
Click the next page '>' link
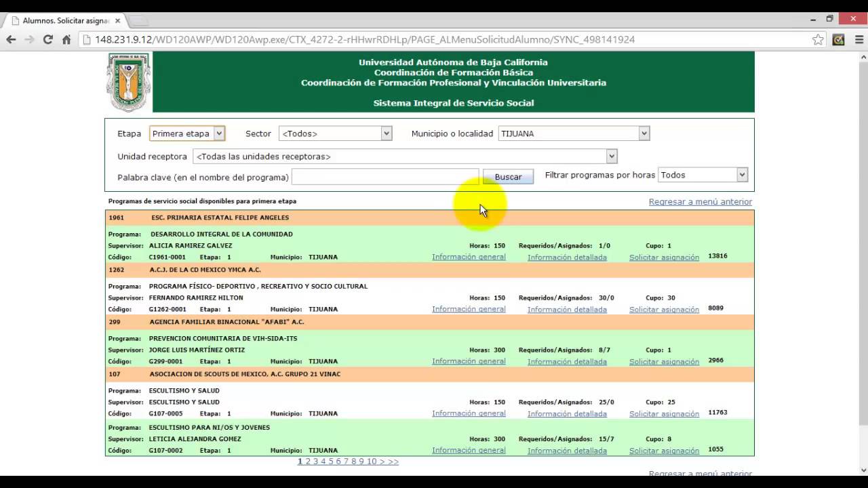[382, 462]
